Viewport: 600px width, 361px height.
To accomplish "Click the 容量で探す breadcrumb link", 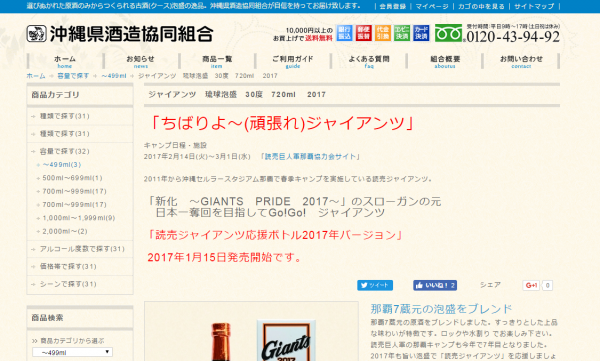I will pyautogui.click(x=73, y=76).
